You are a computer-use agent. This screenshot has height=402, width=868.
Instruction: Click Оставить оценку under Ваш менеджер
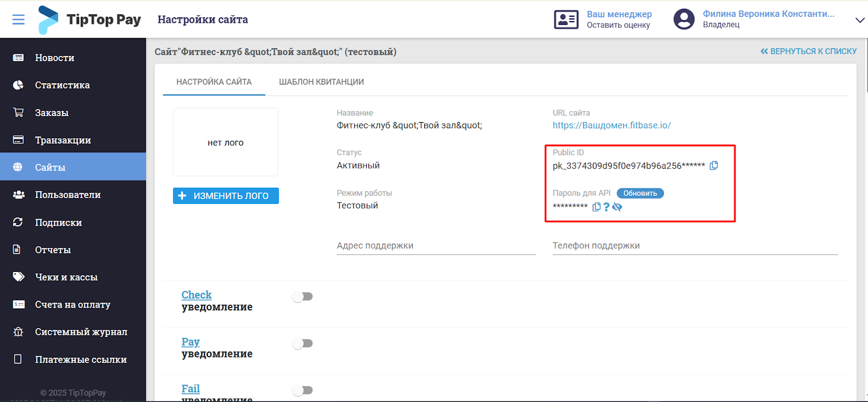618,25
